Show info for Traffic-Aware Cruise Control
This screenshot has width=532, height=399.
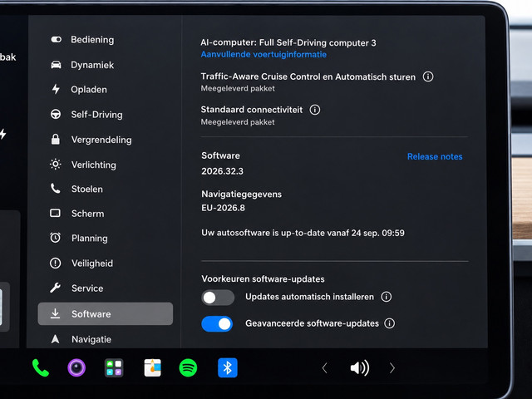coord(428,76)
